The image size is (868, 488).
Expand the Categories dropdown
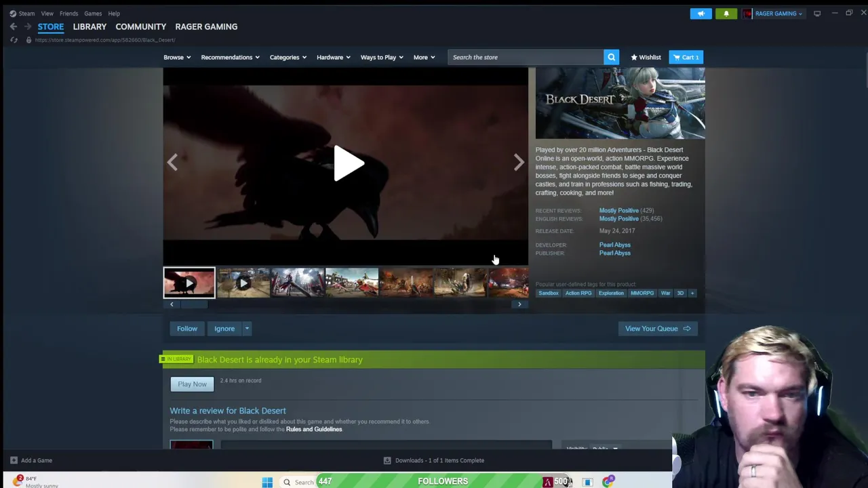pos(288,57)
